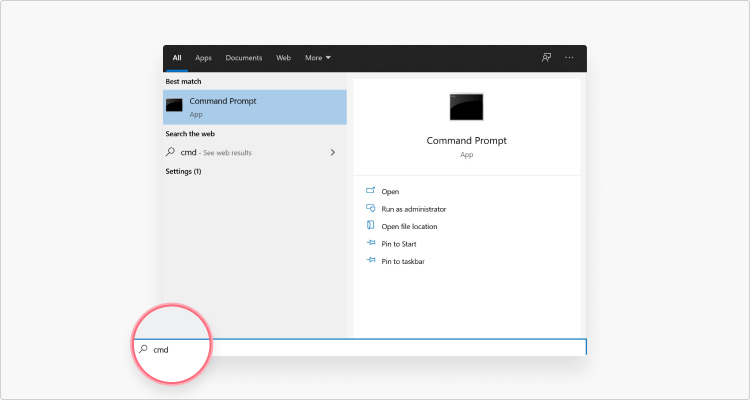Open the three-dot options menu

569,57
